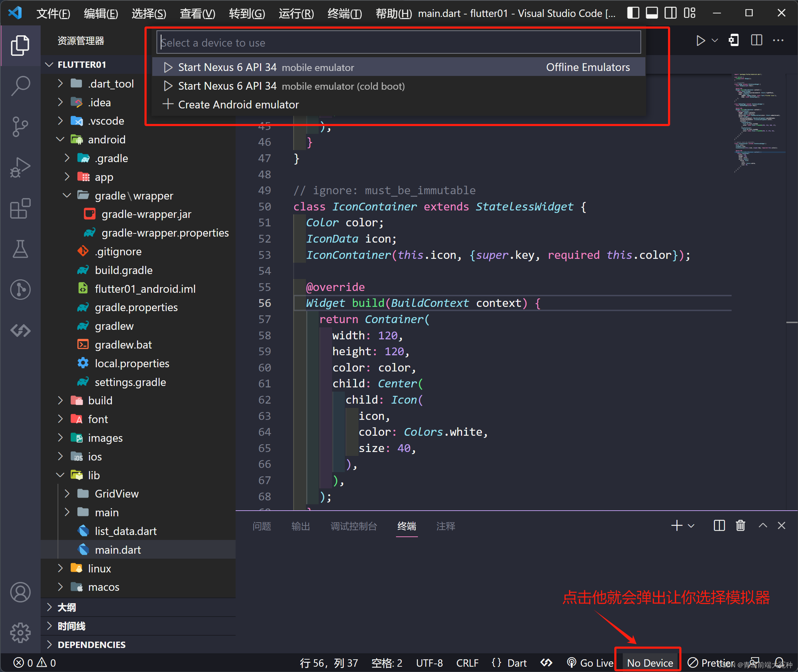
Task: Click the Select a device input field
Action: point(398,43)
